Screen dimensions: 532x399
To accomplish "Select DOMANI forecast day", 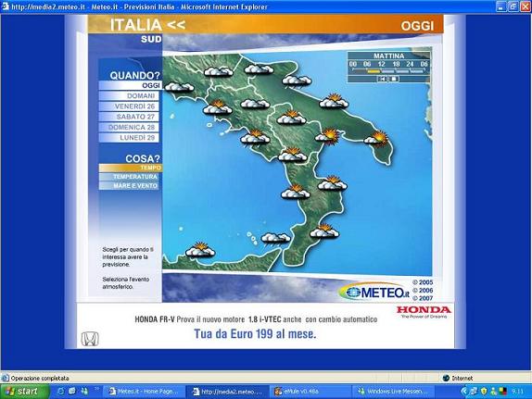I will (129, 96).
